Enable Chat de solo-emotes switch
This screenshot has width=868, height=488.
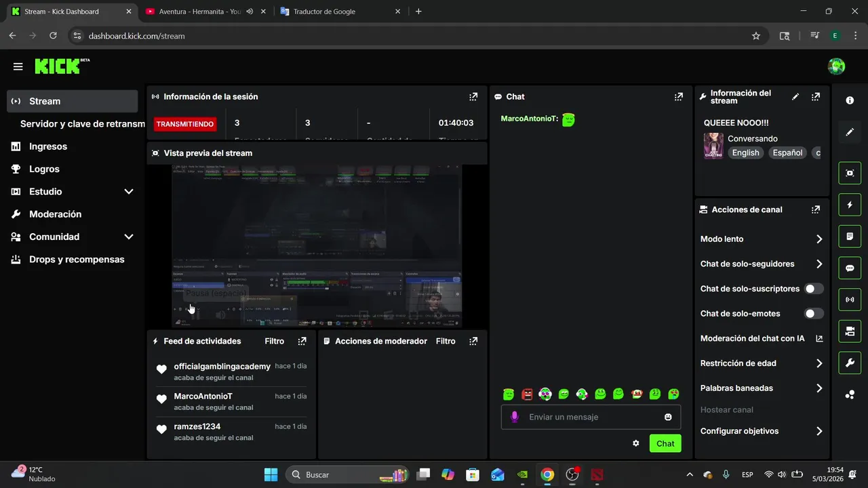click(814, 314)
